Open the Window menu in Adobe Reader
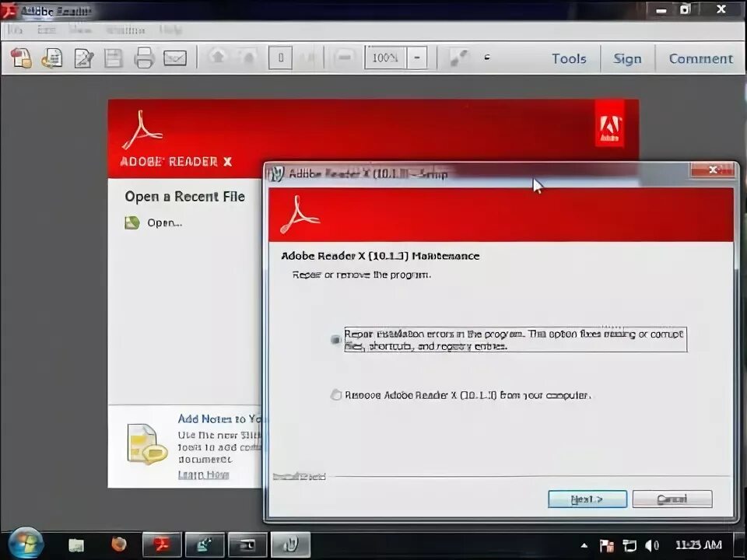 coord(125,30)
